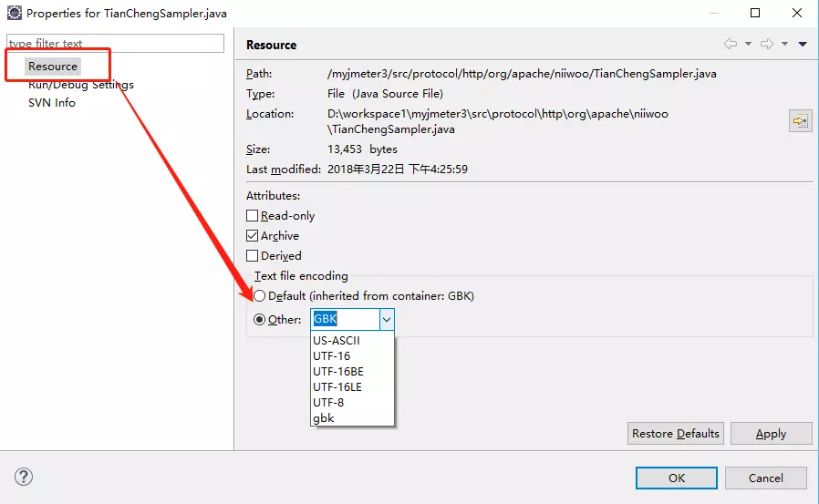Enable the Derived checkbox
The image size is (819, 504).
[253, 256]
